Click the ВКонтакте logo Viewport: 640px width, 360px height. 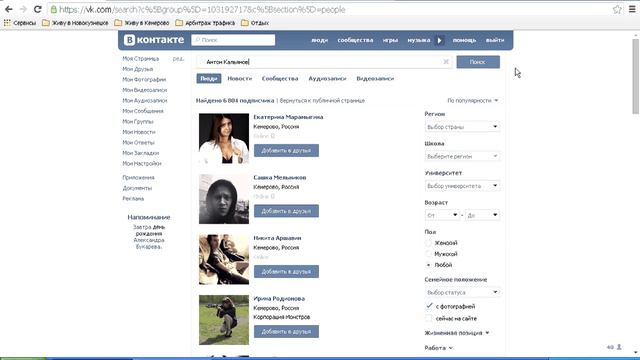click(154, 40)
